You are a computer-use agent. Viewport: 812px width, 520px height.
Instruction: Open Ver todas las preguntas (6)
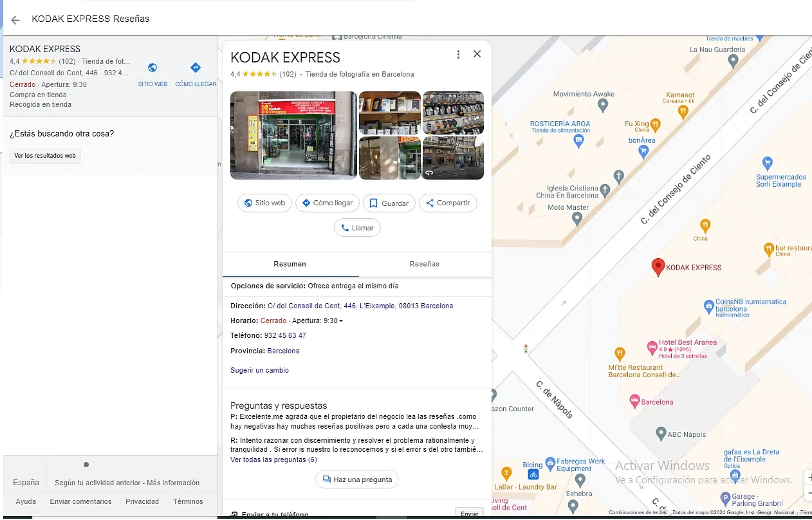coord(273,460)
